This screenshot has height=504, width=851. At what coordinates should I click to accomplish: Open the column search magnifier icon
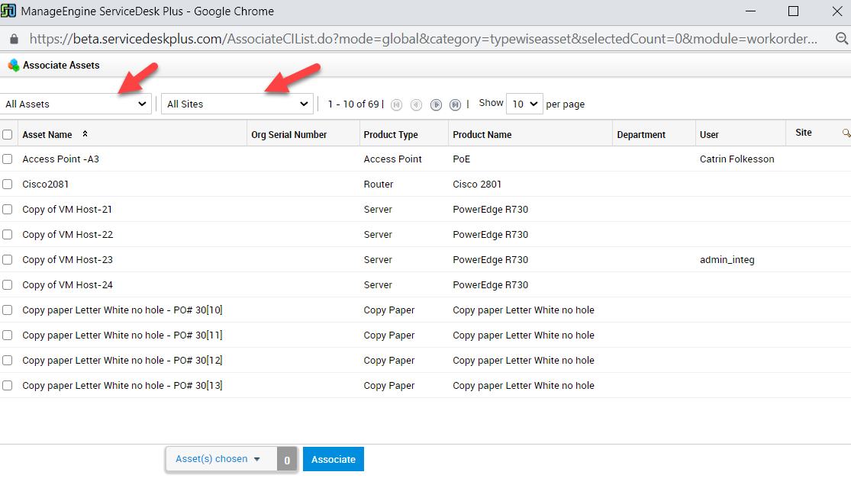pyautogui.click(x=846, y=133)
